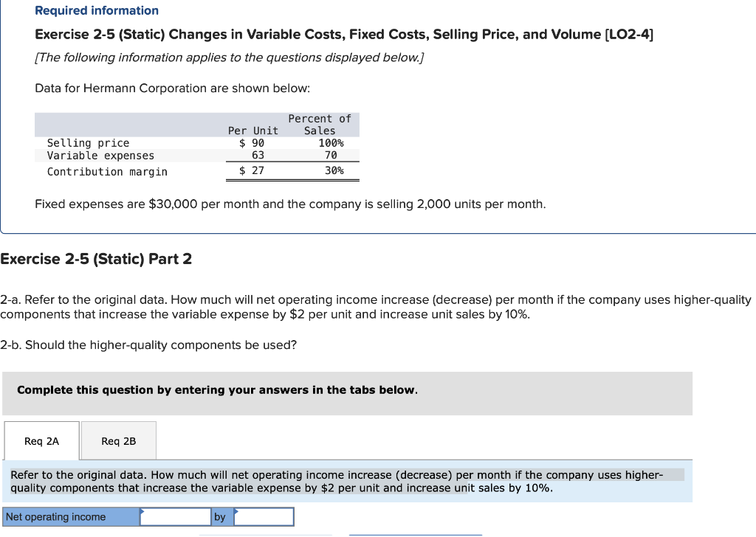Click the Exercise 2-5 Part 2 heading
Image resolution: width=756 pixels, height=537 pixels.
(x=97, y=259)
